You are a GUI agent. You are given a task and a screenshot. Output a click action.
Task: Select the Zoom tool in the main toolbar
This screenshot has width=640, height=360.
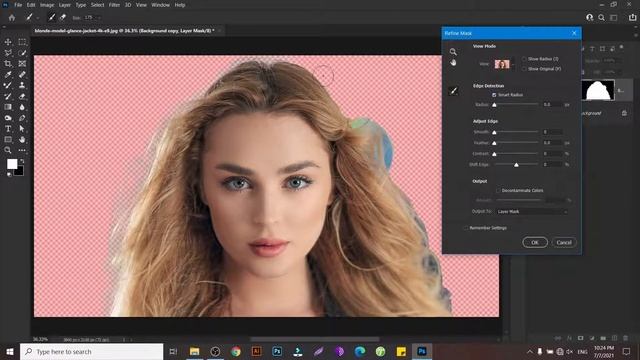tap(8, 150)
